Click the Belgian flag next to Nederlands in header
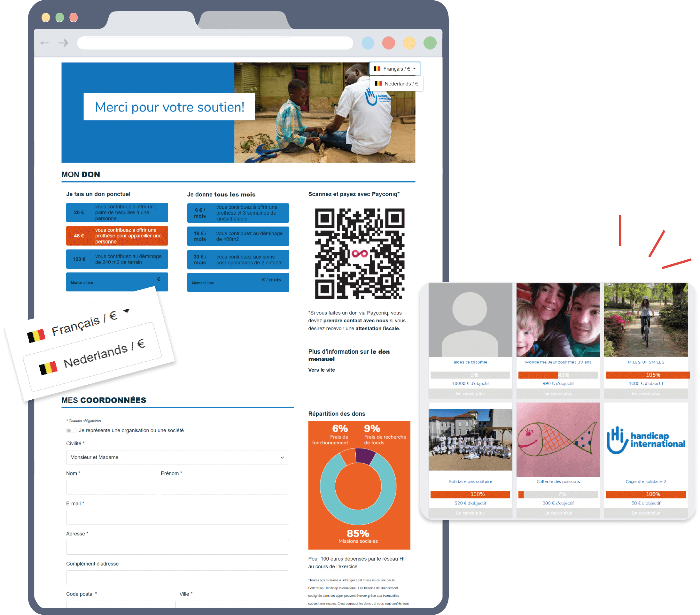Image resolution: width=700 pixels, height=615 pixels. click(378, 83)
